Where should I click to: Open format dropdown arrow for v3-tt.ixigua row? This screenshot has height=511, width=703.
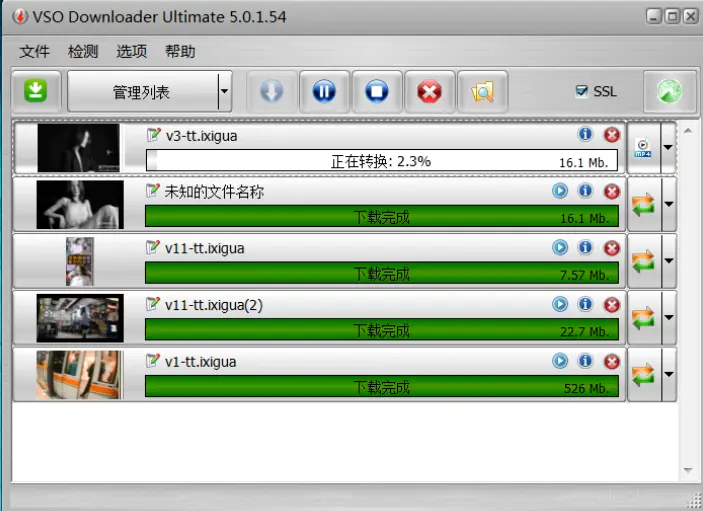pyautogui.click(x=668, y=147)
